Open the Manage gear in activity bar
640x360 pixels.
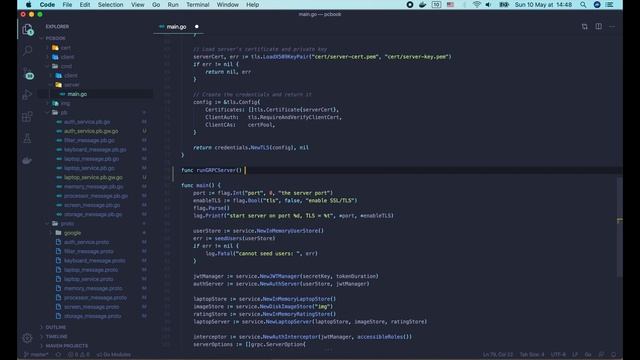coord(27,338)
